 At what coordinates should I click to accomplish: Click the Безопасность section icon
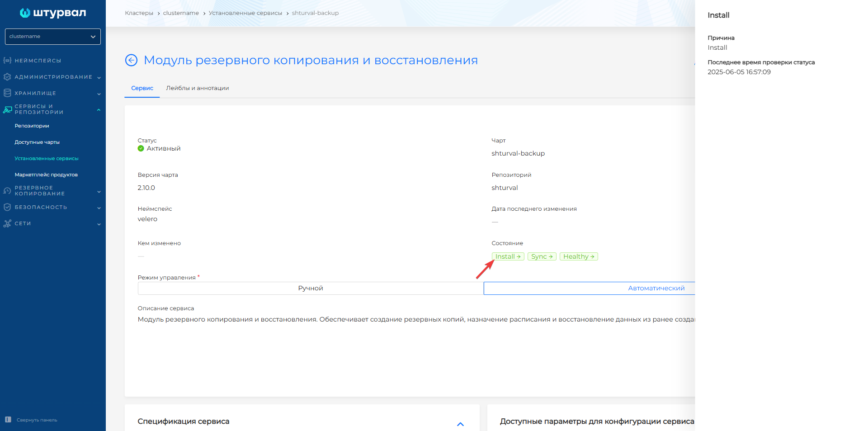(x=7, y=207)
